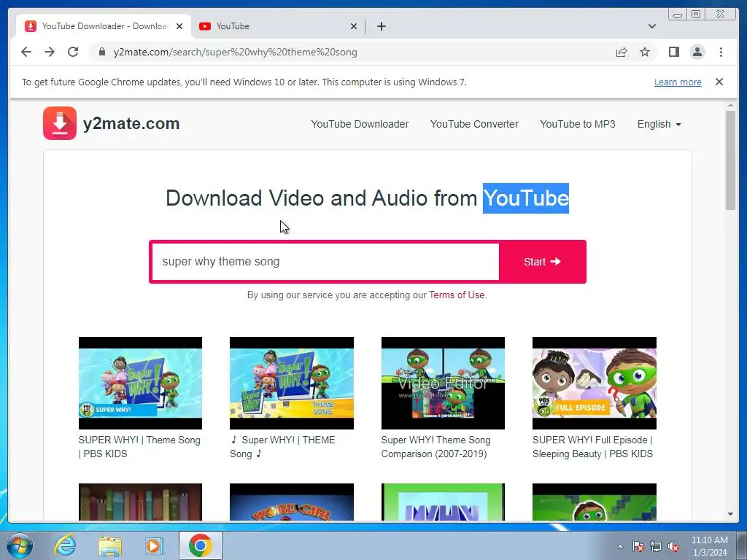Open YouTube to MP3 nav link
Viewport: 747px width, 560px height.
[578, 124]
